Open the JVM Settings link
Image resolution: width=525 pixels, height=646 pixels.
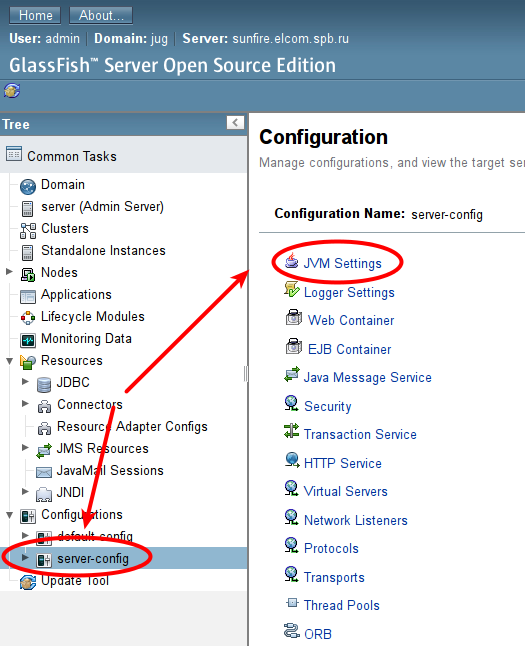[x=342, y=263]
